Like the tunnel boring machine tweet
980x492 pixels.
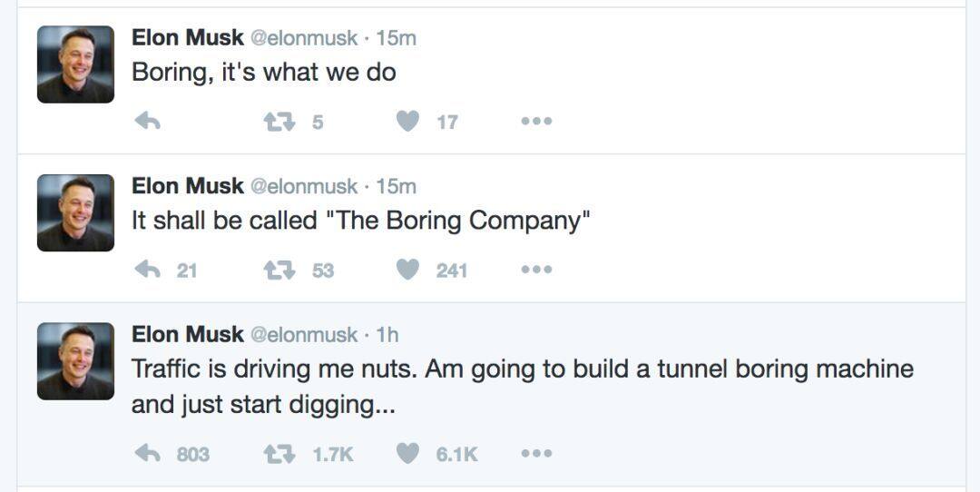click(408, 453)
